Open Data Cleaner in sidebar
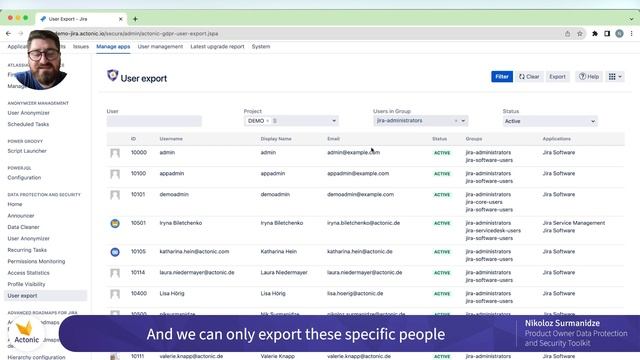The width and height of the screenshot is (640, 360). tap(23, 227)
